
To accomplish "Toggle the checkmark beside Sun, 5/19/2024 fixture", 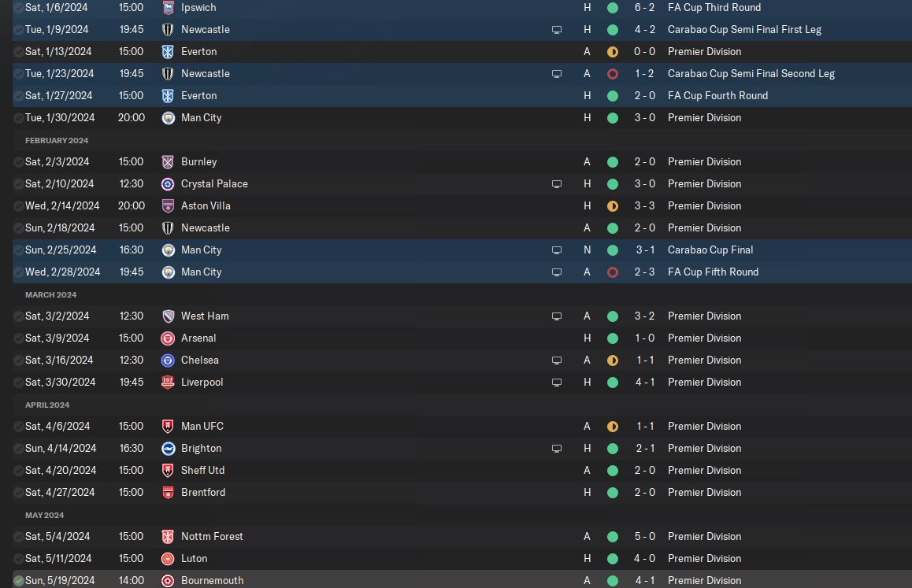I will point(19,580).
